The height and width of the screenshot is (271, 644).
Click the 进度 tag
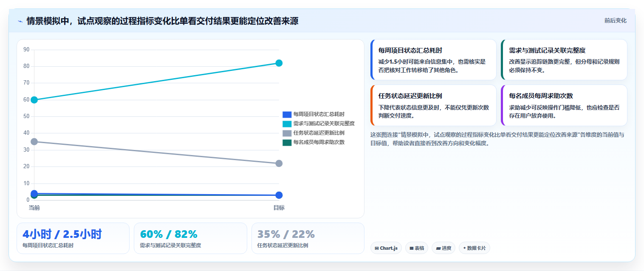[443, 248]
